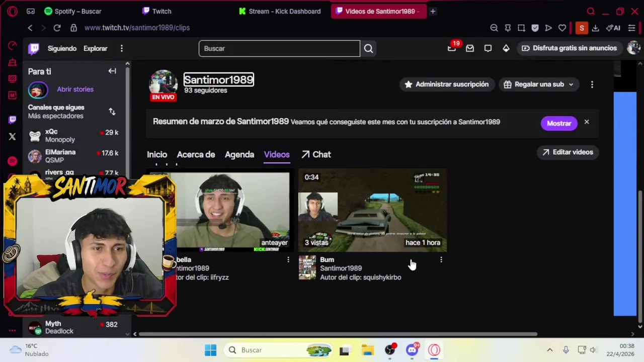Viewport: 644px width, 362px height.
Task: Open the xQc Monopoly channel
Action: (73, 136)
